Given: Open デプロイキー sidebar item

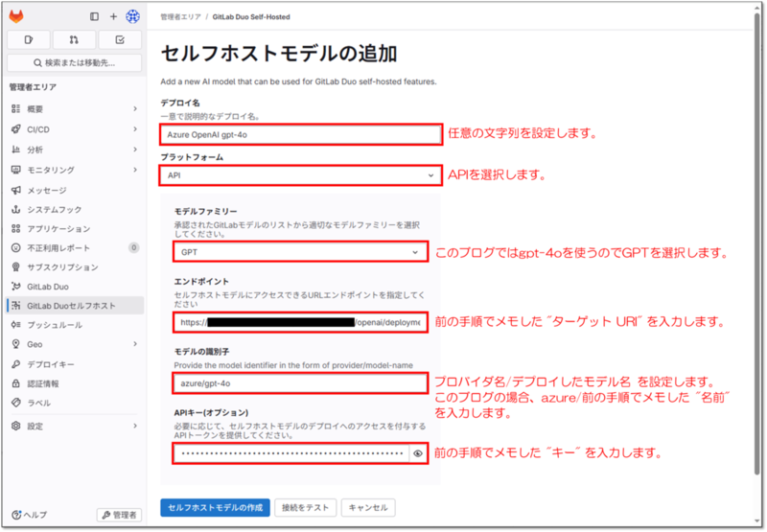Looking at the screenshot, I should point(76,364).
